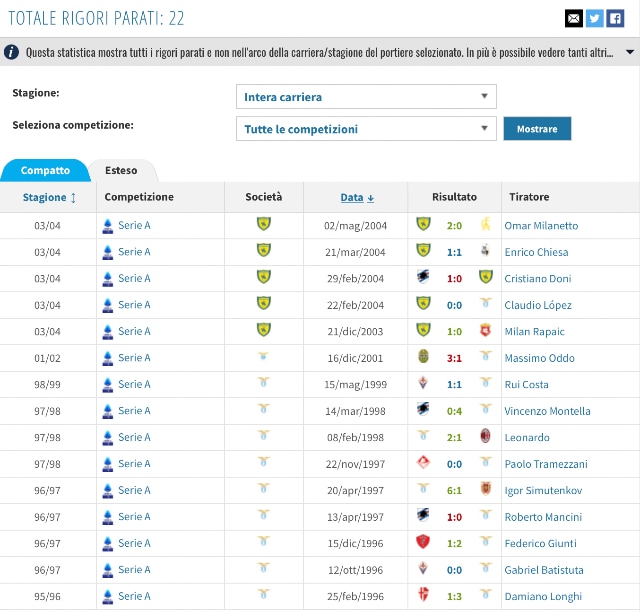Click away team crest in 21/mar/2004 result

pos(485,250)
